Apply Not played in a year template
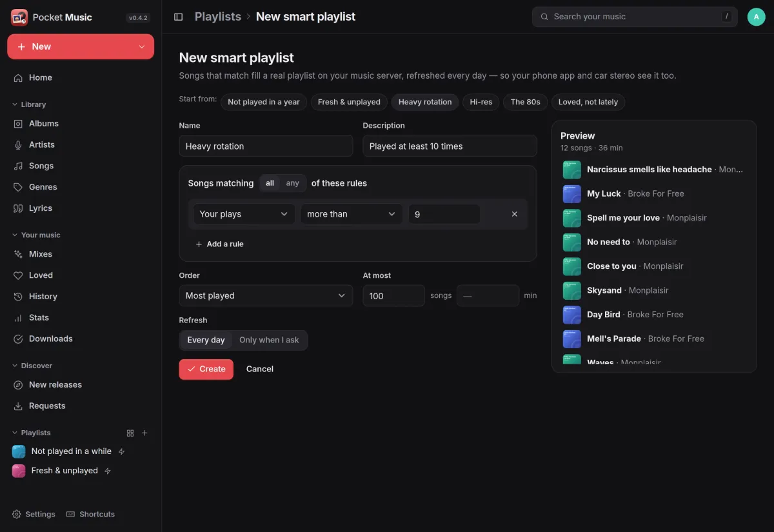The width and height of the screenshot is (774, 532). [x=264, y=102]
